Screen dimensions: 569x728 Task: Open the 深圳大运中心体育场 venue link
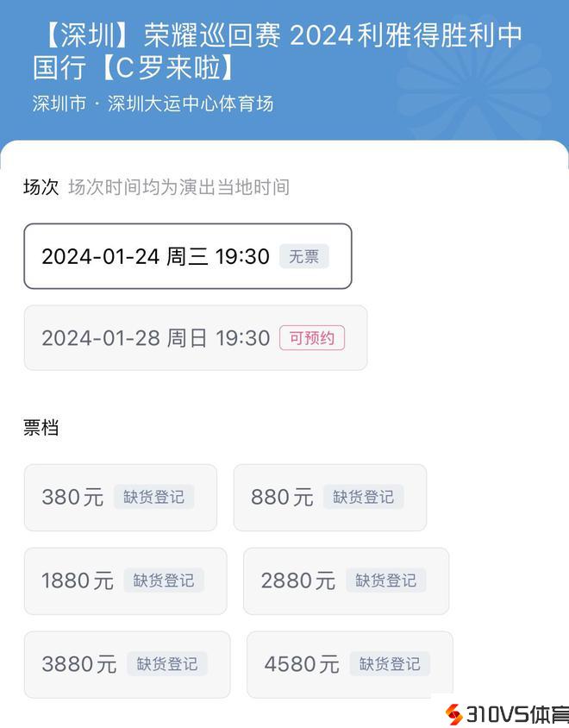[184, 104]
